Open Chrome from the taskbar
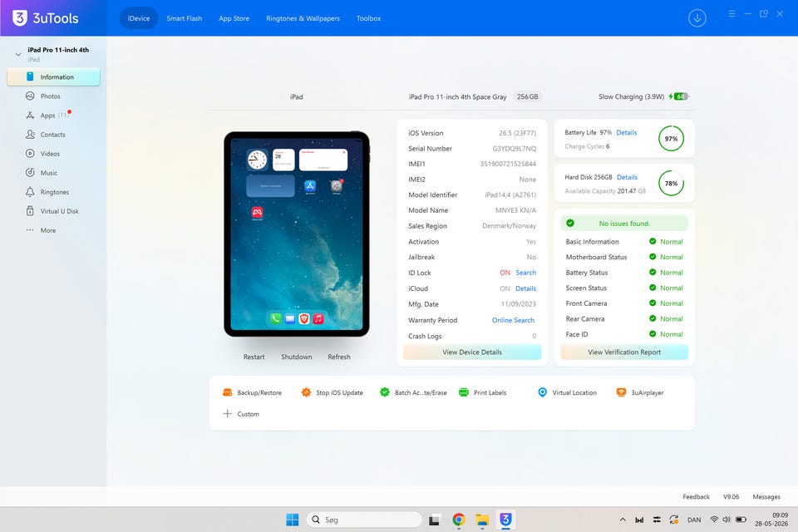 459,520
